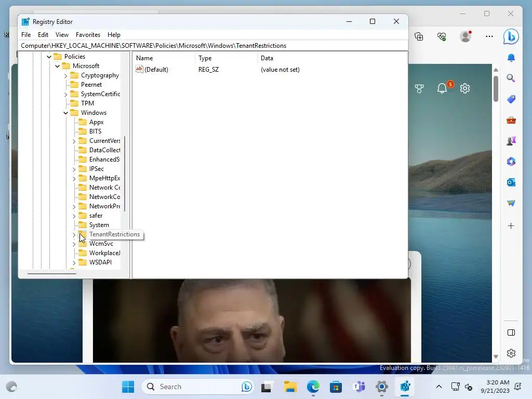Open the Edit menu in Registry Editor
Viewport: 532px width, 399px height.
tap(43, 35)
